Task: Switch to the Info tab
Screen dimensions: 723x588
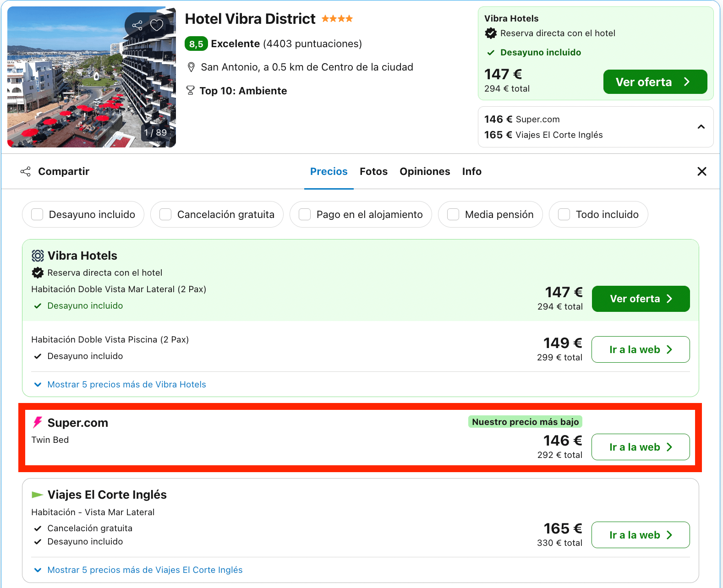Action: (472, 171)
